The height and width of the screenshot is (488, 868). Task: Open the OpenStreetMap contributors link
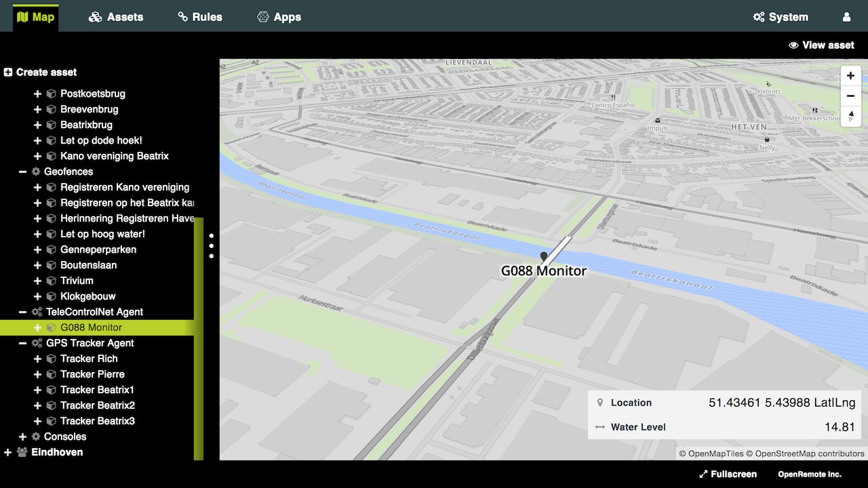point(805,453)
